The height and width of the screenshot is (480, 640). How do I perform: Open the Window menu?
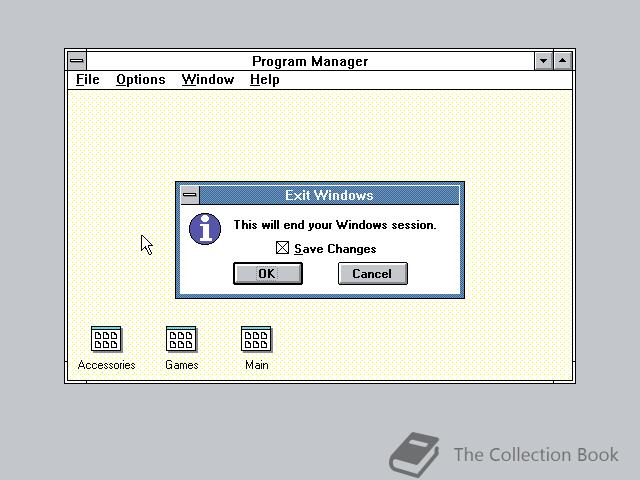(208, 80)
